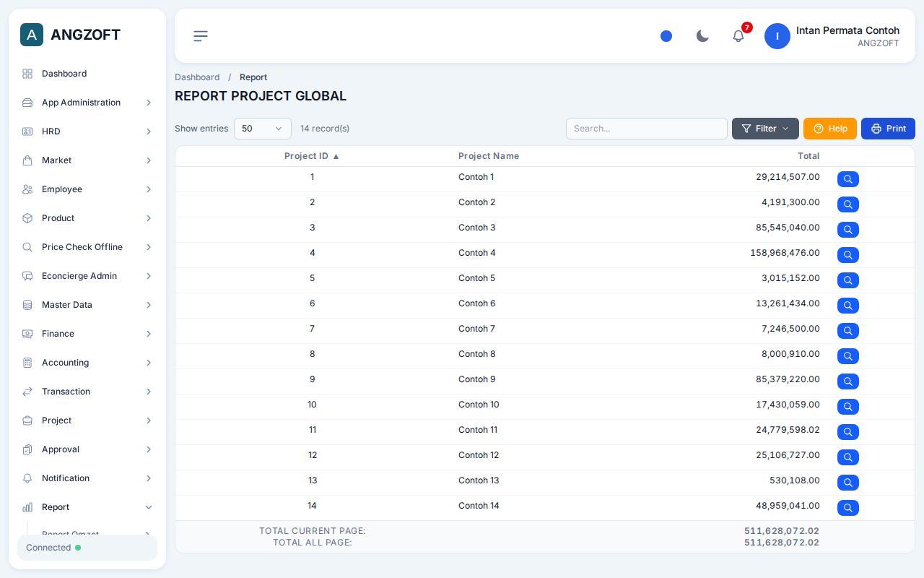
Task: Sort by Project Name column header
Action: 489,156
